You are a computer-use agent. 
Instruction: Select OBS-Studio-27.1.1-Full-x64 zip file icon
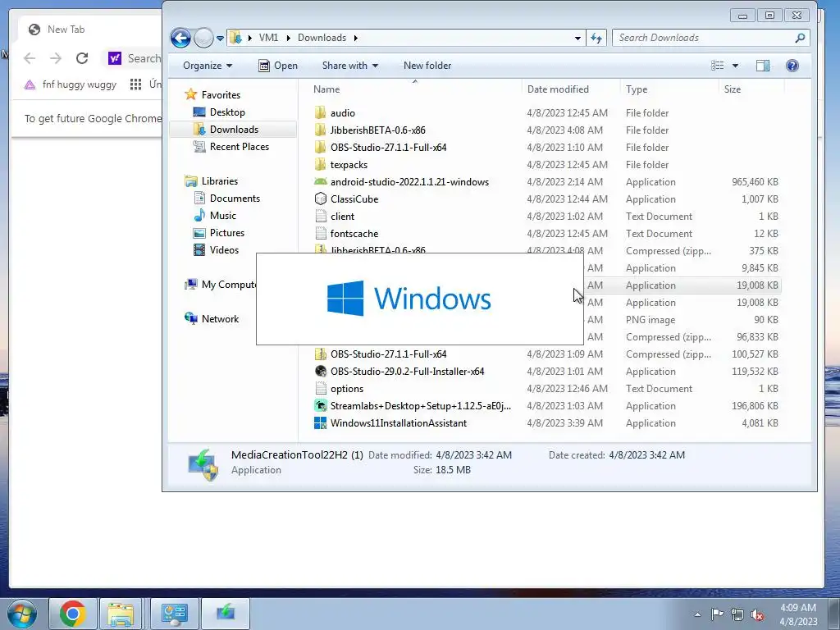coord(321,354)
